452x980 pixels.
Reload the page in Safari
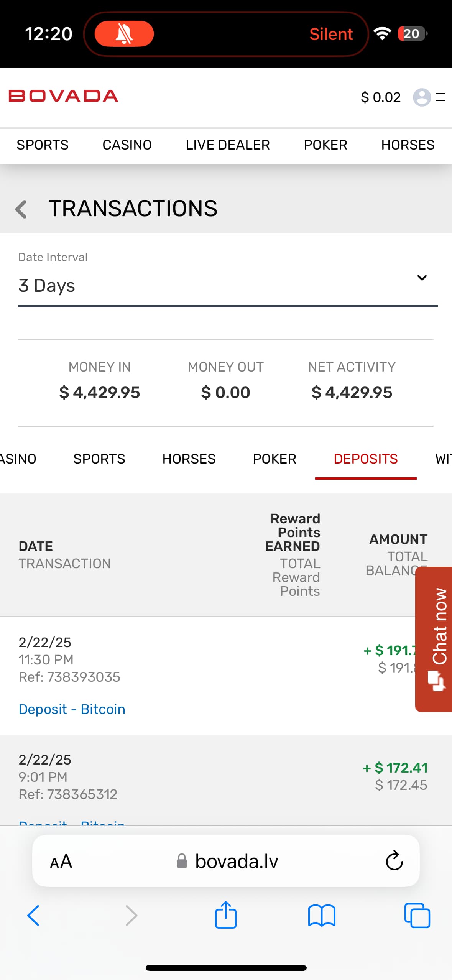click(x=394, y=861)
